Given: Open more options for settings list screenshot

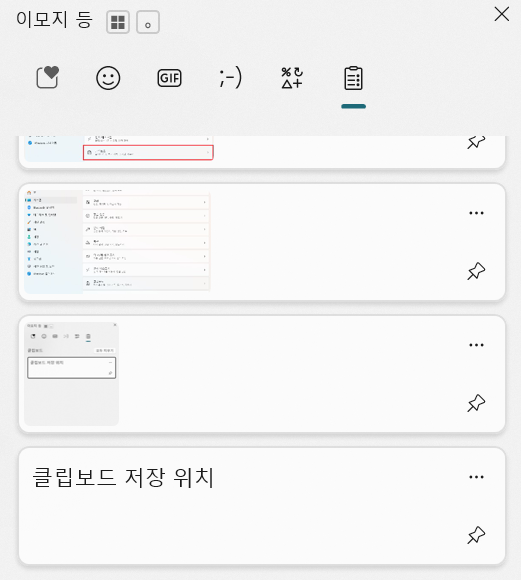Looking at the screenshot, I should (x=476, y=213).
